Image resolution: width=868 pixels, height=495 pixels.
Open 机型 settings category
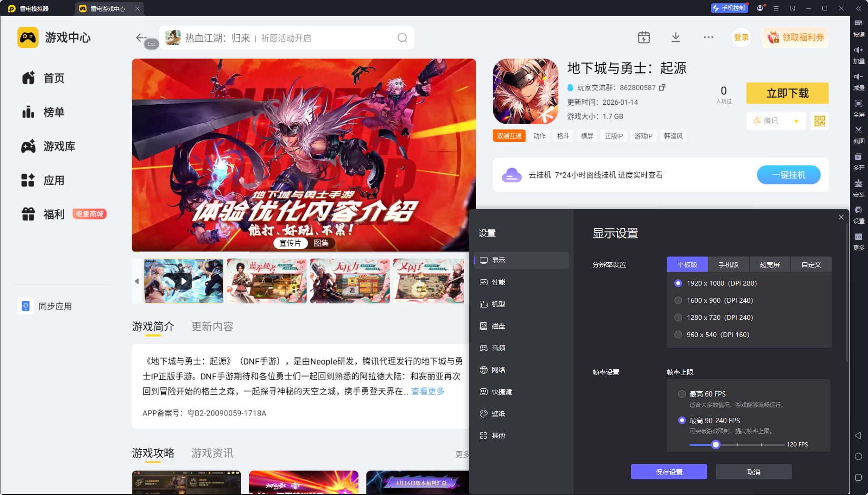point(521,304)
